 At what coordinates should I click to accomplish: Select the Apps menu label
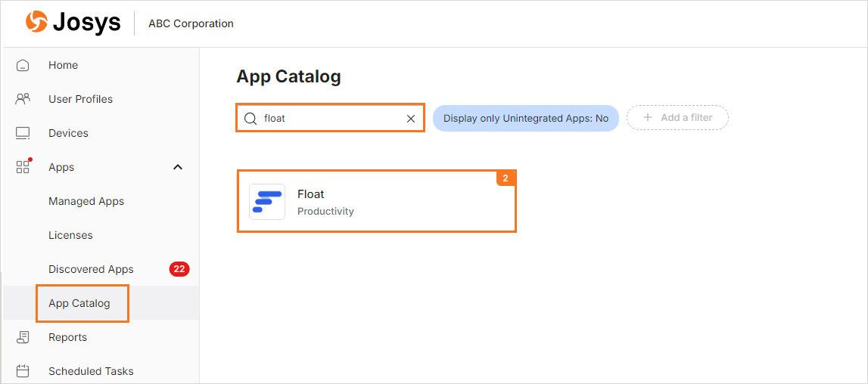point(61,167)
